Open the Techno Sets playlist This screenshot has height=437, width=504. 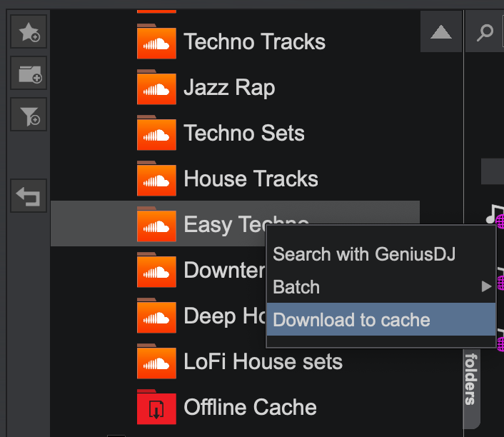243,134
